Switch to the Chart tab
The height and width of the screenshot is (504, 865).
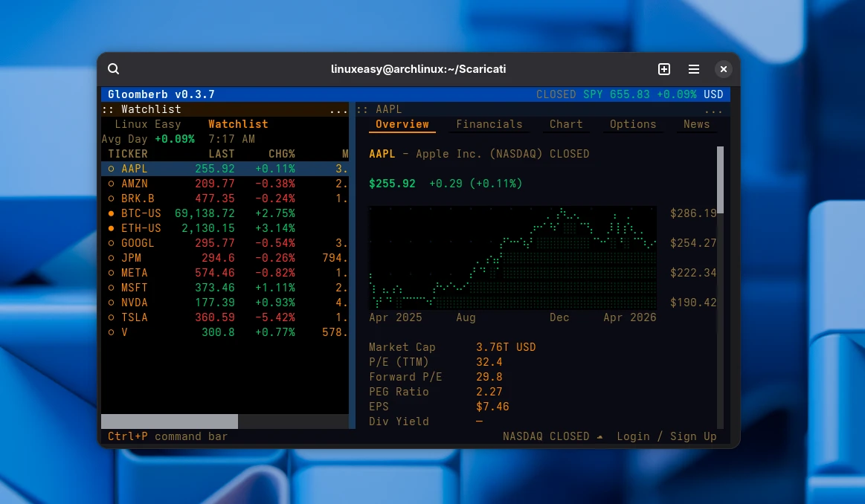coord(566,124)
